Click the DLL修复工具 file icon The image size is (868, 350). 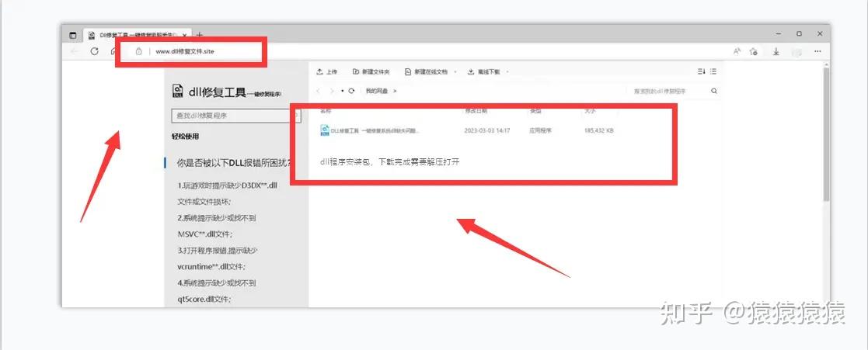point(325,130)
